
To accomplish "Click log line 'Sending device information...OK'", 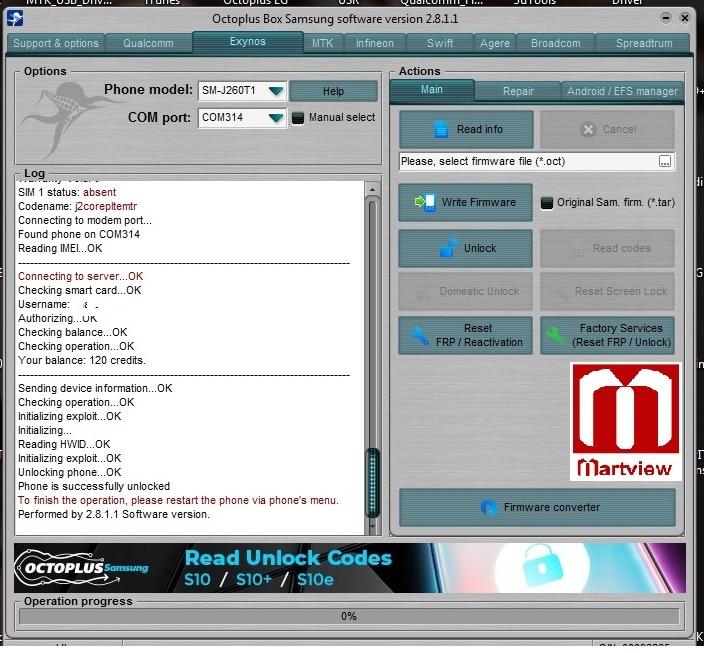I will pos(96,391).
